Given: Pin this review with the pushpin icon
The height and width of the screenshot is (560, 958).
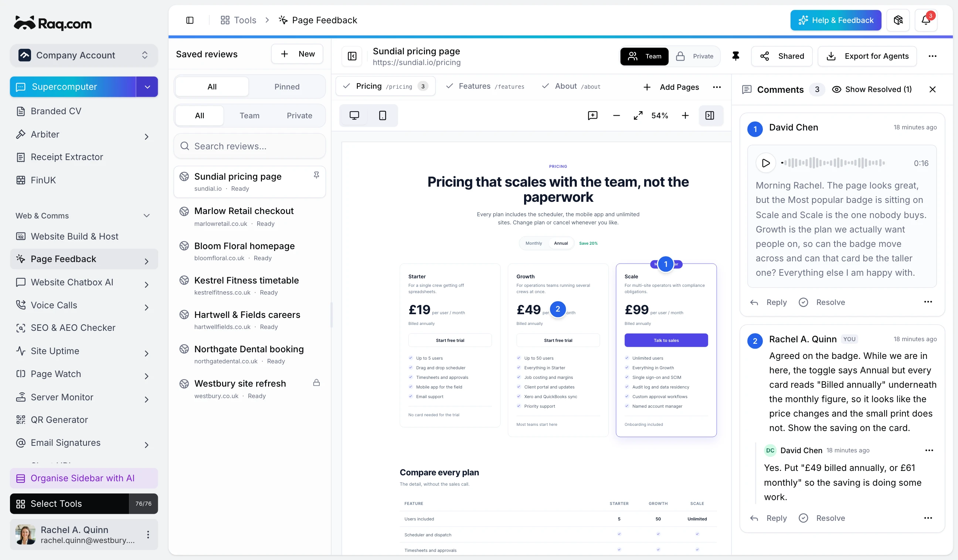Looking at the screenshot, I should click(x=736, y=56).
